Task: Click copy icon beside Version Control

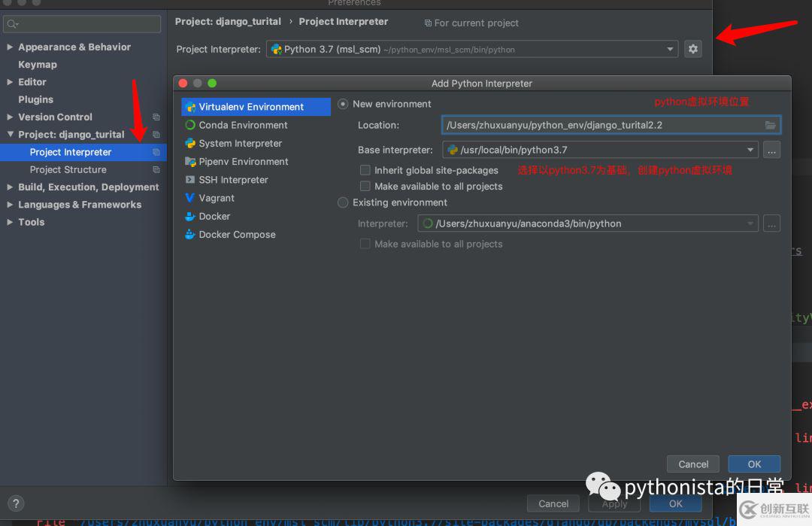Action: (156, 117)
